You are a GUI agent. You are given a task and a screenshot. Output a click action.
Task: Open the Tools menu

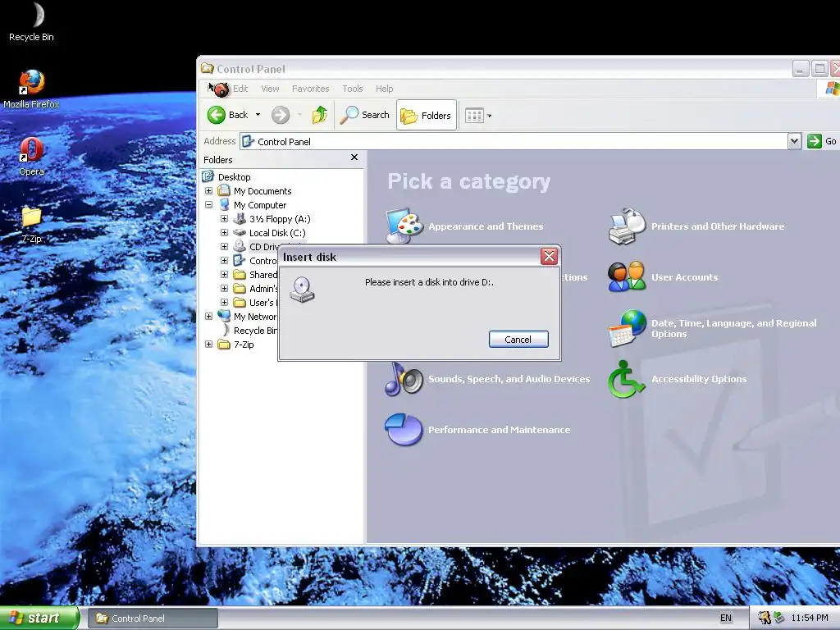(x=353, y=89)
